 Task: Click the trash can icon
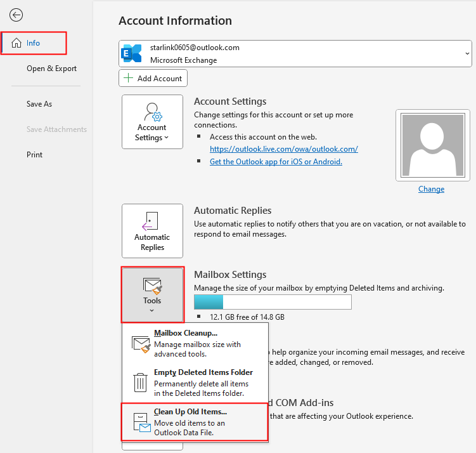point(140,382)
